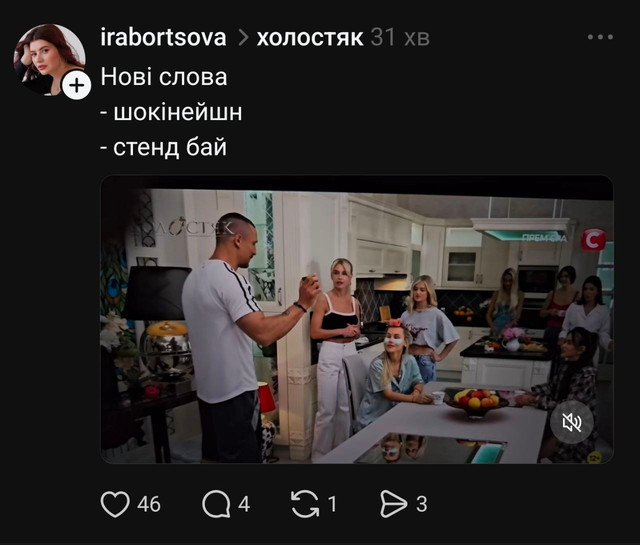Open the irabortsova username link
The height and width of the screenshot is (545, 640).
pos(163,38)
